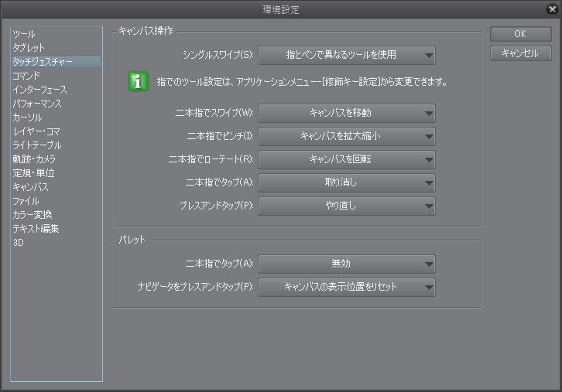Open the 二本指でローテート(R) dropdown
The width and height of the screenshot is (562, 392).
click(x=347, y=160)
